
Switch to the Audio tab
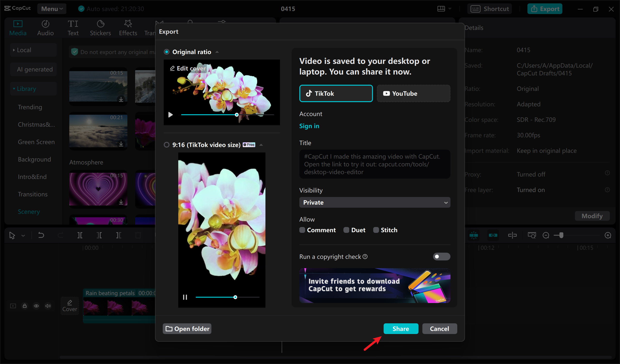(45, 28)
